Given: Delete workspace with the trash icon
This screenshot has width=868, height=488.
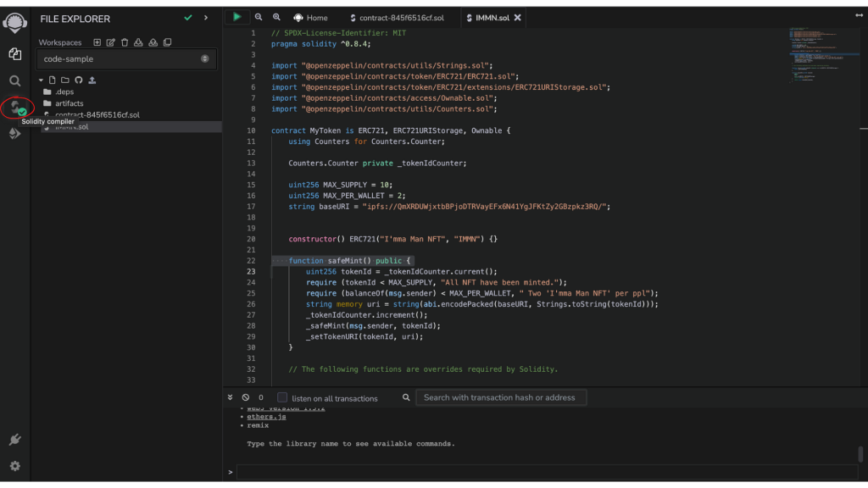Looking at the screenshot, I should (x=125, y=42).
